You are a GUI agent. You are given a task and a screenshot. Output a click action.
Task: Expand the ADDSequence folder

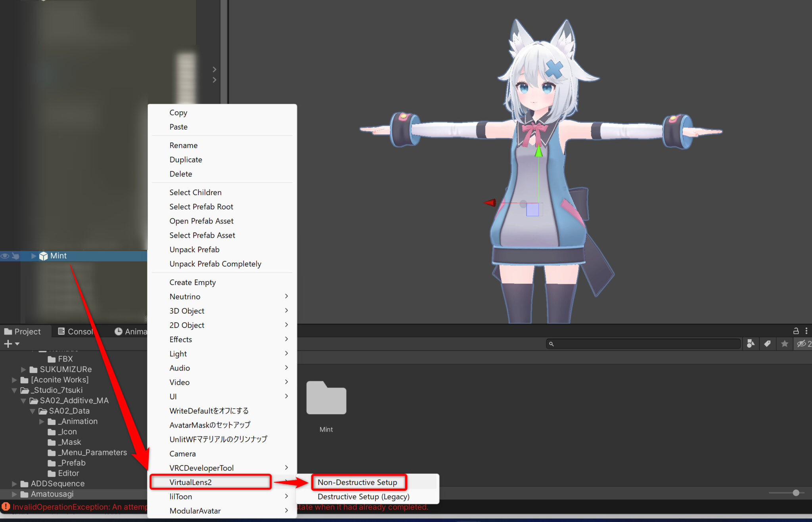pyautogui.click(x=14, y=484)
